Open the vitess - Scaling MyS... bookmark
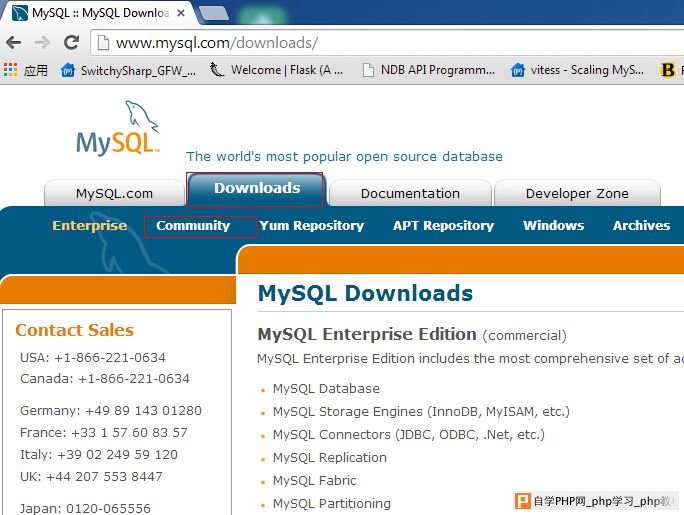 pyautogui.click(x=577, y=70)
